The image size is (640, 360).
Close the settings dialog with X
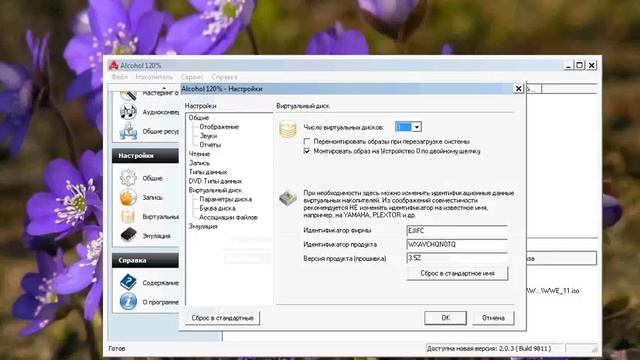click(x=518, y=89)
